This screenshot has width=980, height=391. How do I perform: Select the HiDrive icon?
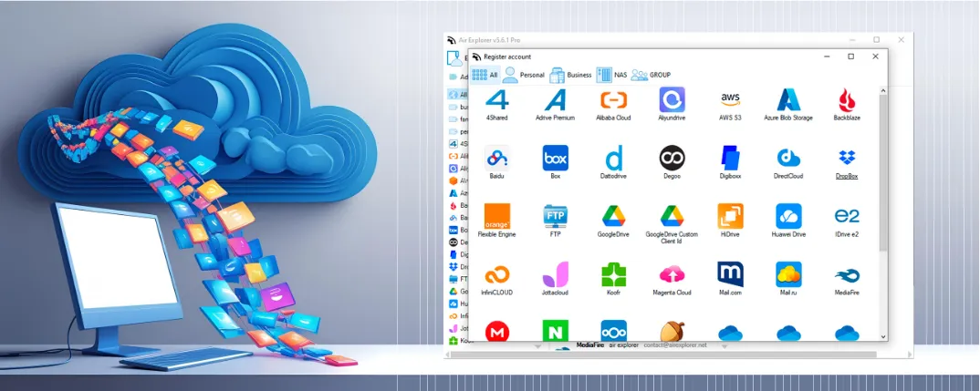pyautogui.click(x=730, y=216)
